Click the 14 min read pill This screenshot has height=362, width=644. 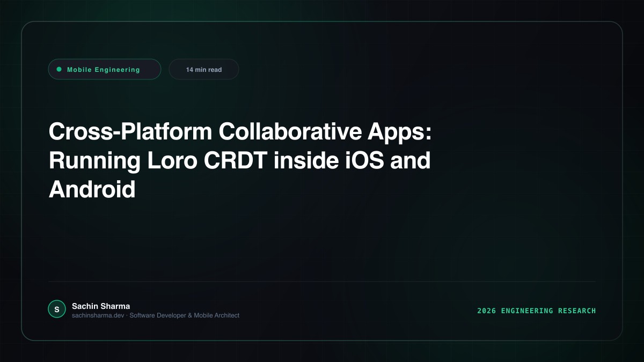(204, 70)
